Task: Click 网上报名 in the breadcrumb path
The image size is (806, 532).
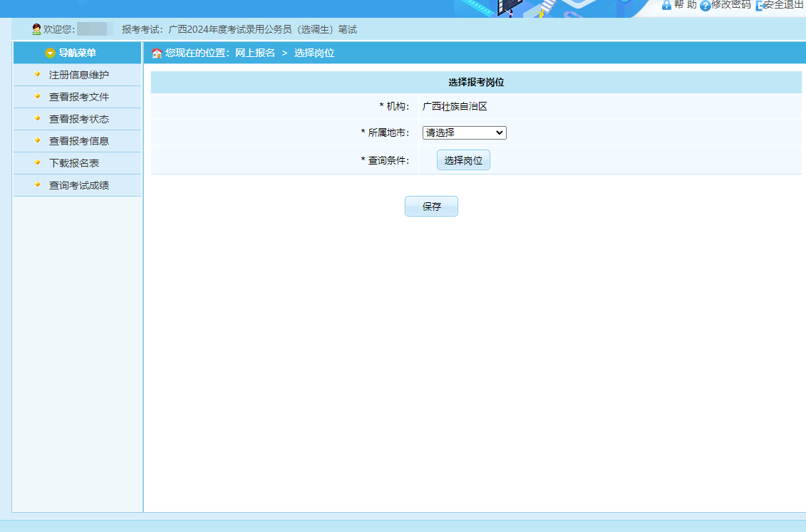Action: (255, 53)
